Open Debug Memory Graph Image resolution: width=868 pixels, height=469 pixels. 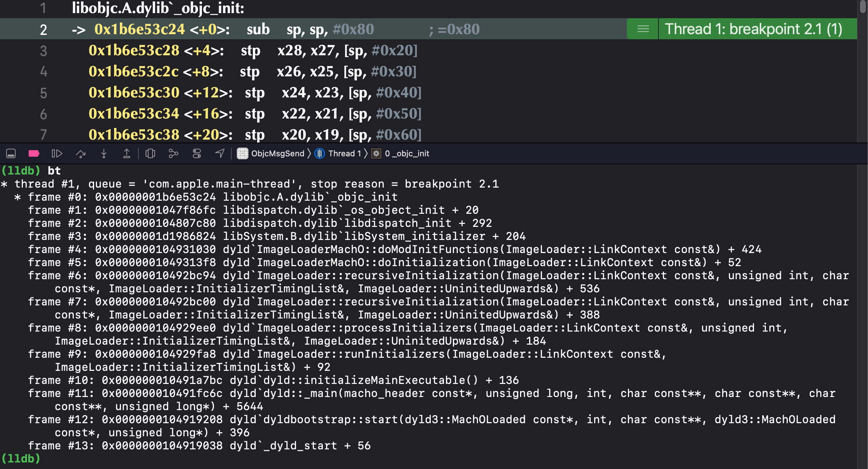click(173, 153)
